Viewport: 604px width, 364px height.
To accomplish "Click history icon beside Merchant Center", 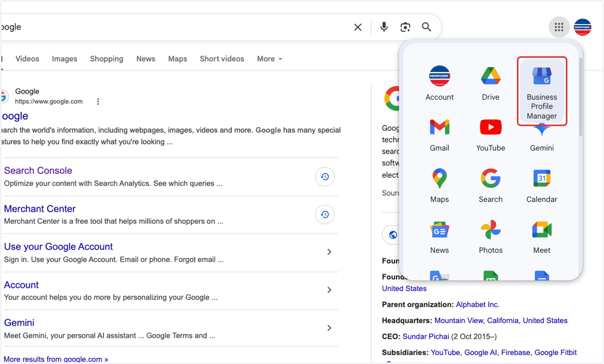I will coord(325,215).
